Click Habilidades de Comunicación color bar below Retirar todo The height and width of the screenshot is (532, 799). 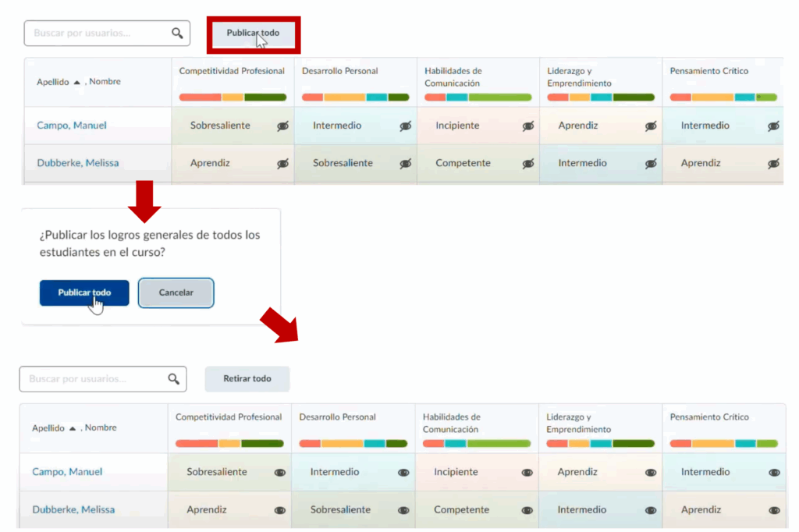[x=476, y=444]
